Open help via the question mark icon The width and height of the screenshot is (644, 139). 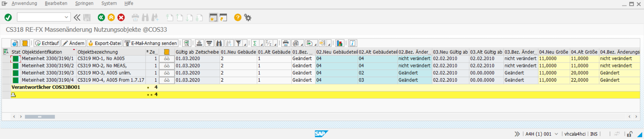click(238, 18)
